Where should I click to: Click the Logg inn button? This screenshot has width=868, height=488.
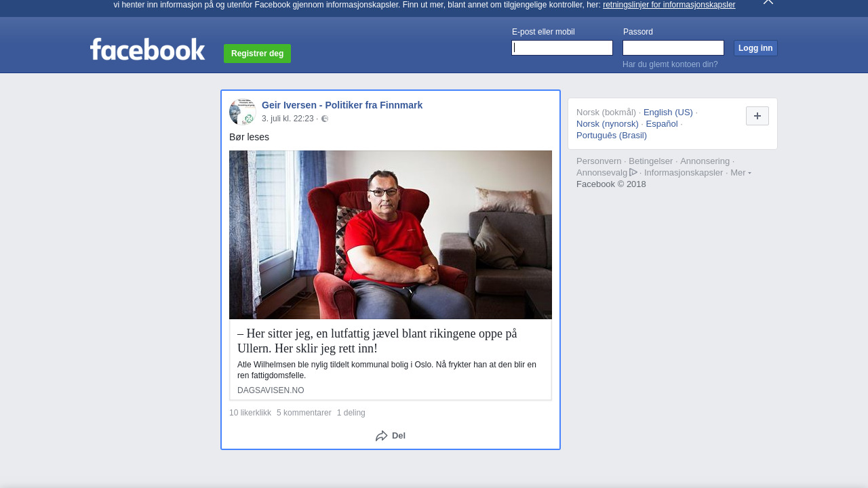(755, 48)
